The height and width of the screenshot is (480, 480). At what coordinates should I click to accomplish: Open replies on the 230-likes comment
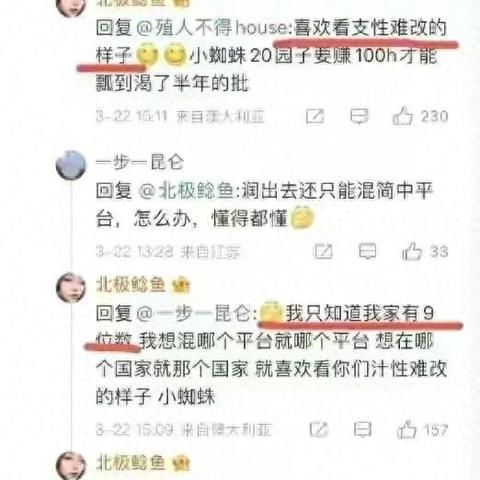359,116
